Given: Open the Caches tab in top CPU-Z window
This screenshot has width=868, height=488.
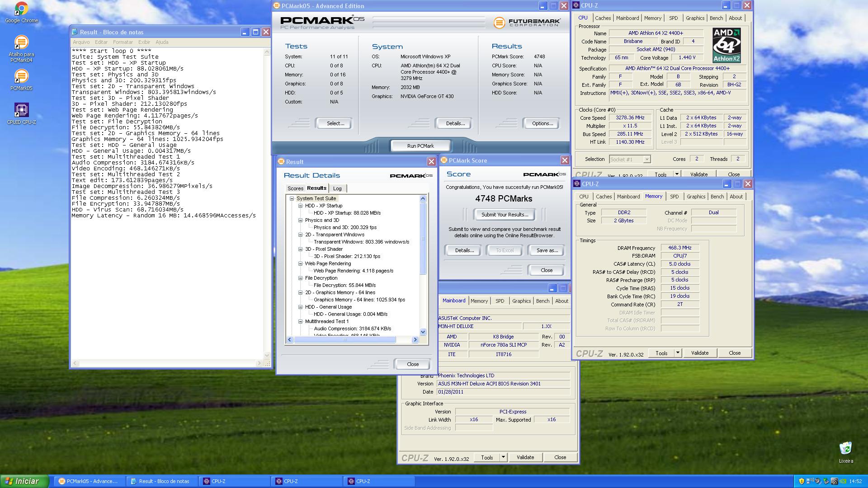Looking at the screenshot, I should pyautogui.click(x=603, y=18).
